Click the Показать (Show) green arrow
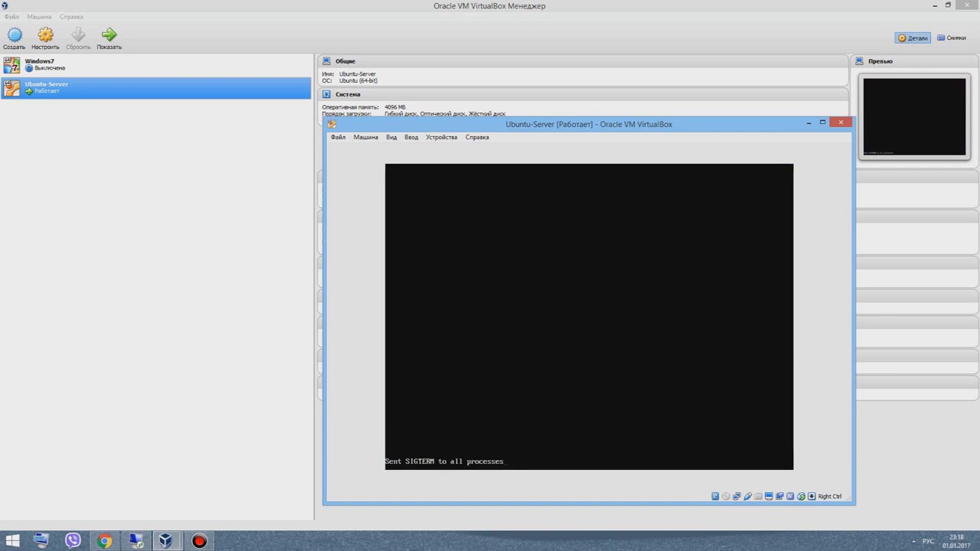 [x=109, y=38]
